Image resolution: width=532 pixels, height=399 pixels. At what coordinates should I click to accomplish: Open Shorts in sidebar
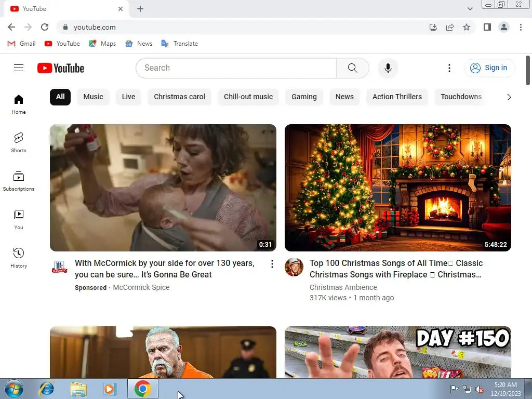[x=19, y=142]
